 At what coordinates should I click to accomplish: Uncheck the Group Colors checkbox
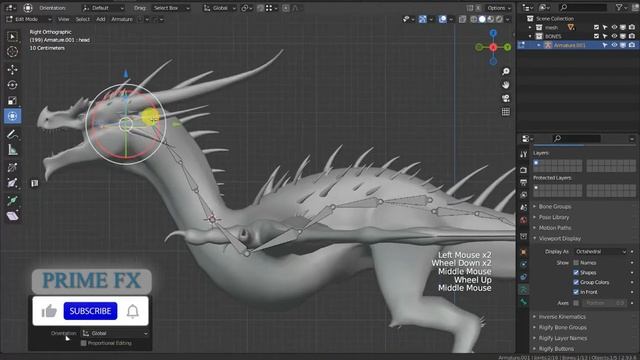click(x=576, y=282)
